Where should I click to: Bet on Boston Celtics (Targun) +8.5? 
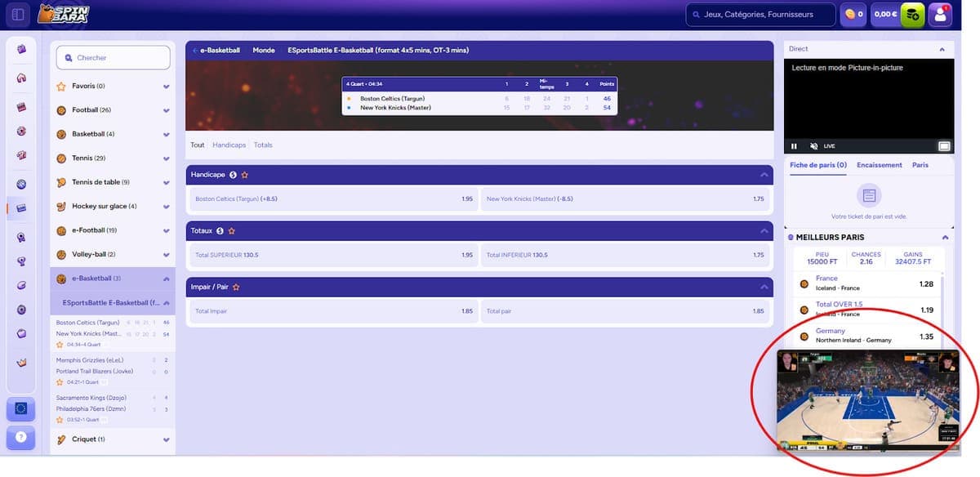pos(332,199)
